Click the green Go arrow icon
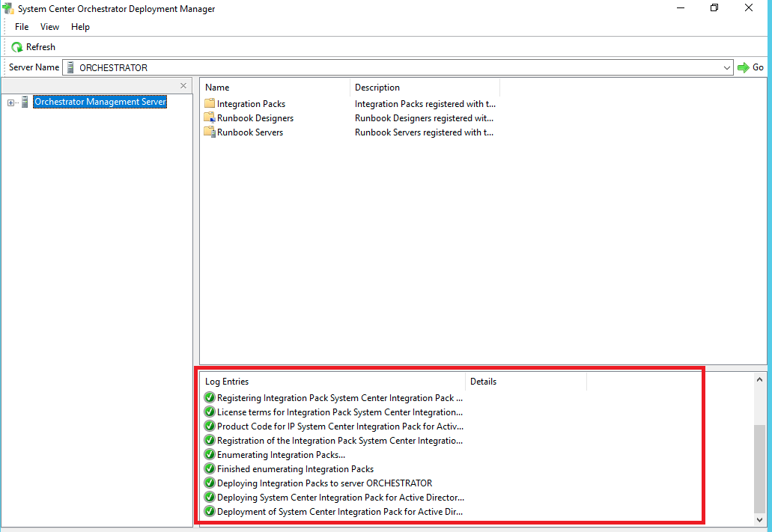772x532 pixels. coord(743,67)
